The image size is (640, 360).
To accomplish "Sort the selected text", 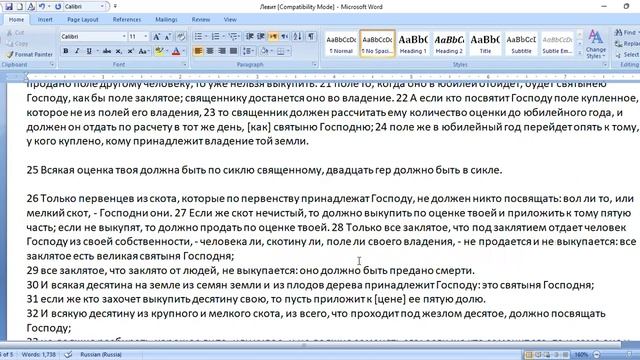I will (298, 37).
